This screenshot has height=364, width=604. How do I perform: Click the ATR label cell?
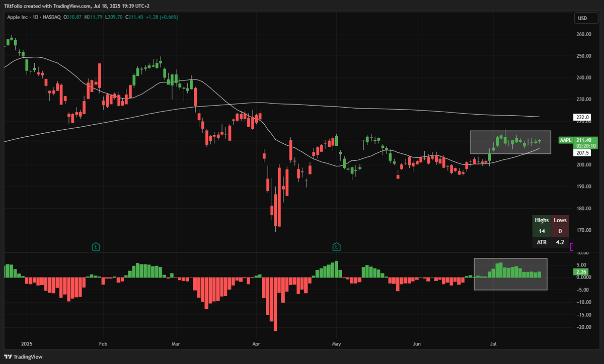542,242
